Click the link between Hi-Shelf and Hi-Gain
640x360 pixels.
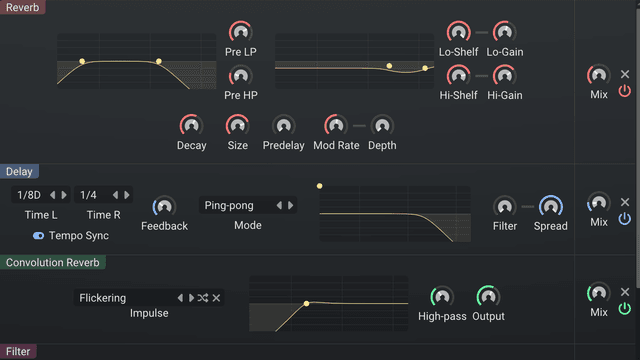pos(482,76)
